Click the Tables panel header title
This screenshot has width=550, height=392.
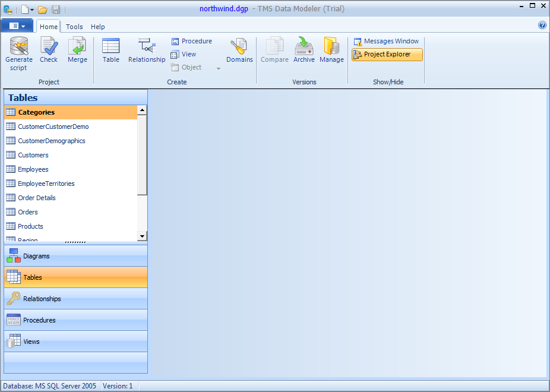[x=23, y=97]
